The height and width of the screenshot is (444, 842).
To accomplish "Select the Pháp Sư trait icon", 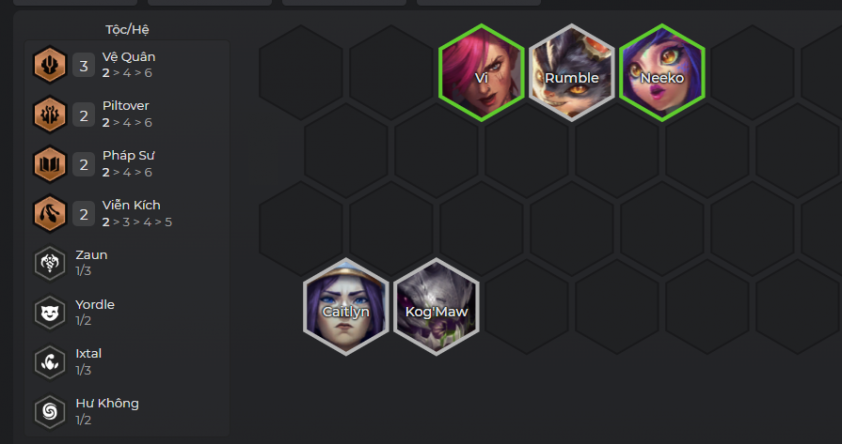I will (49, 164).
